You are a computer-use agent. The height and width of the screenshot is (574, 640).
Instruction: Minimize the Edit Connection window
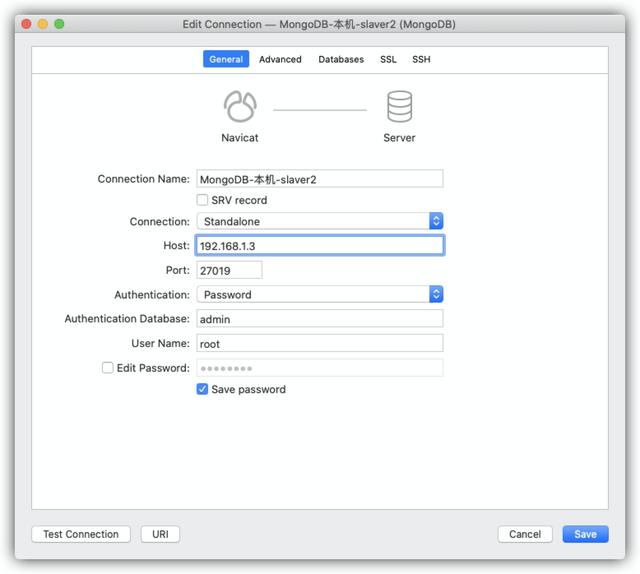click(43, 24)
